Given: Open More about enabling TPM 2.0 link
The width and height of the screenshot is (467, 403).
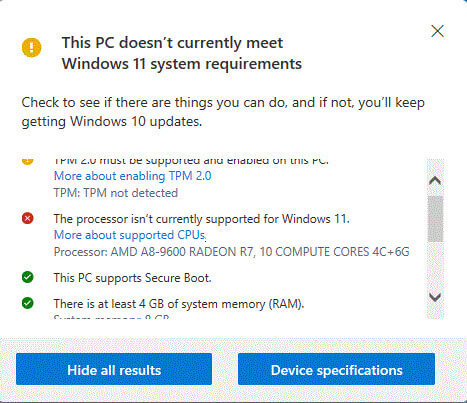Looking at the screenshot, I should coord(133,176).
